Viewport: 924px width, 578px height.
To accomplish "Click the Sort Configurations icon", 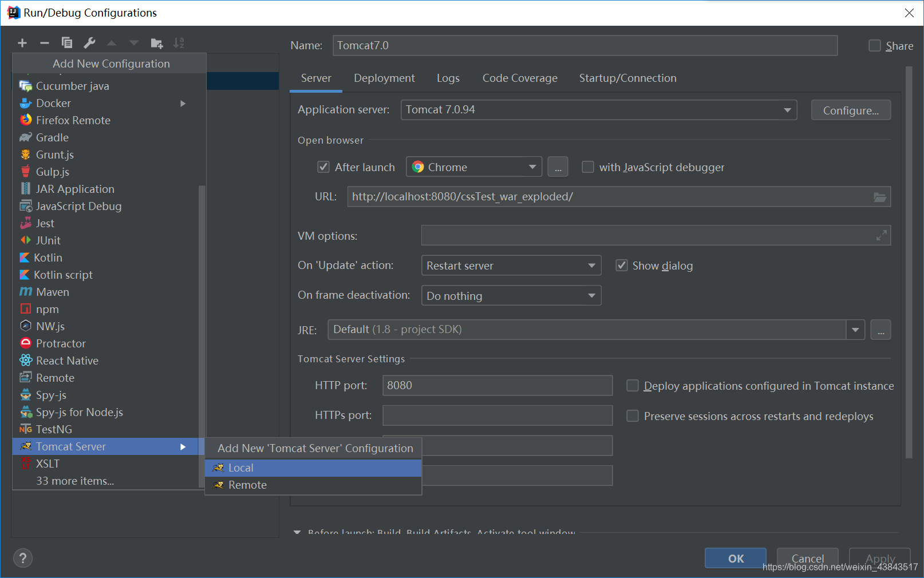I will [x=179, y=43].
